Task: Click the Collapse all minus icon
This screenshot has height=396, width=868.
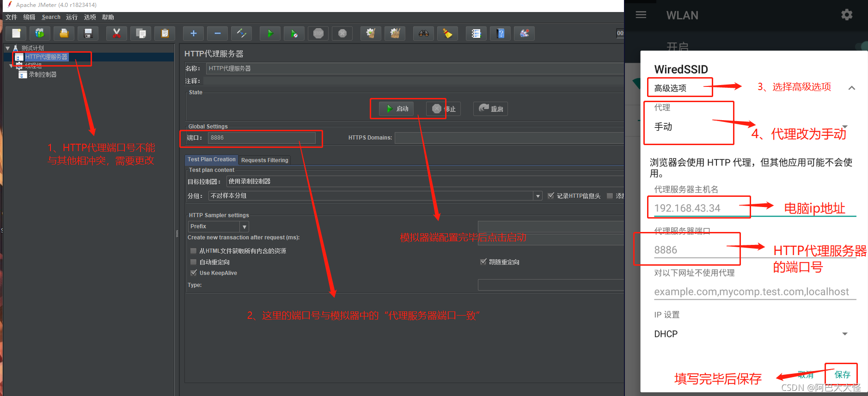Action: [x=218, y=33]
